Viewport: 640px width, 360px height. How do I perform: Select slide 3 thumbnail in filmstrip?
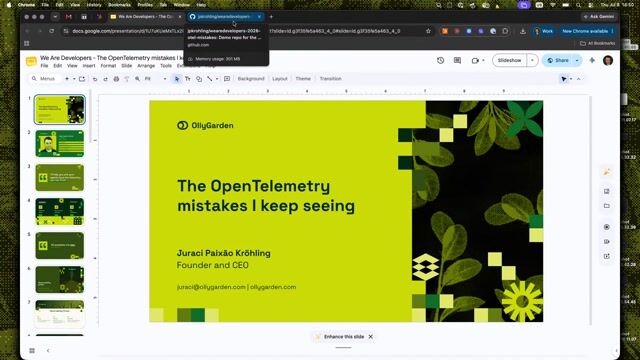(x=60, y=178)
